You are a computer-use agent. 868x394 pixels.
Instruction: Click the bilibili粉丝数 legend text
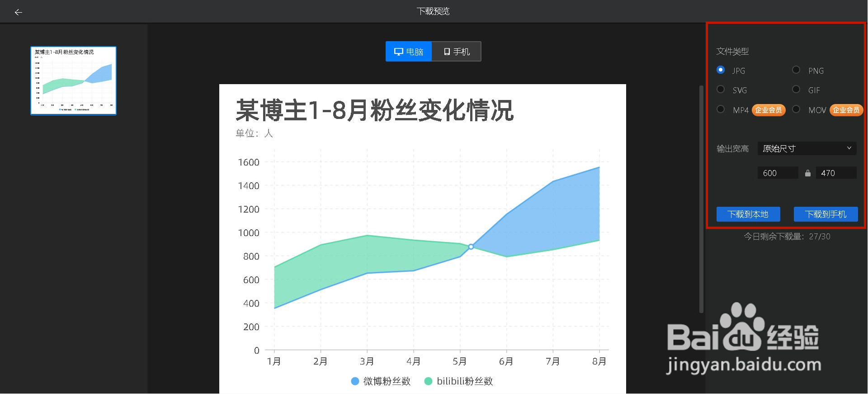pyautogui.click(x=465, y=381)
